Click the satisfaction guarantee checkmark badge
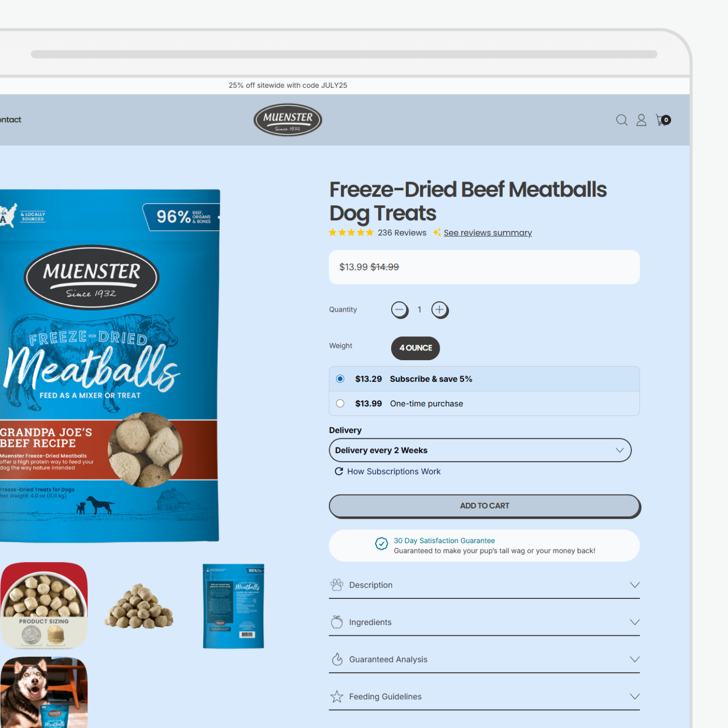Viewport: 728px width, 728px height. [x=381, y=544]
